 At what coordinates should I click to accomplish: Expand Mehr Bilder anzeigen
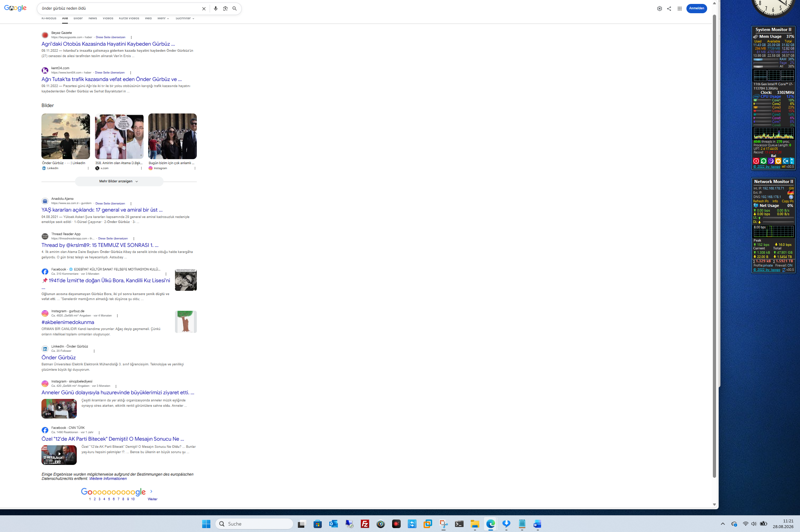click(x=119, y=181)
